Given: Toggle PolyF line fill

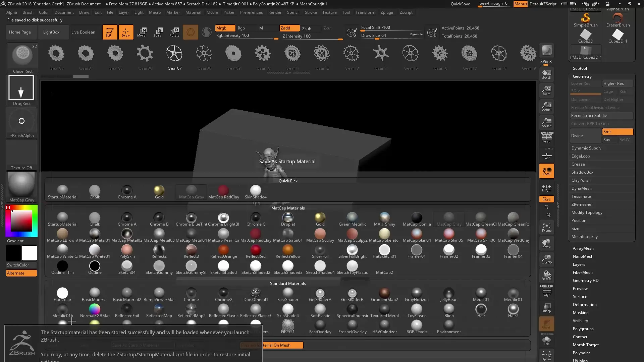Looking at the screenshot, I should pos(547,291).
